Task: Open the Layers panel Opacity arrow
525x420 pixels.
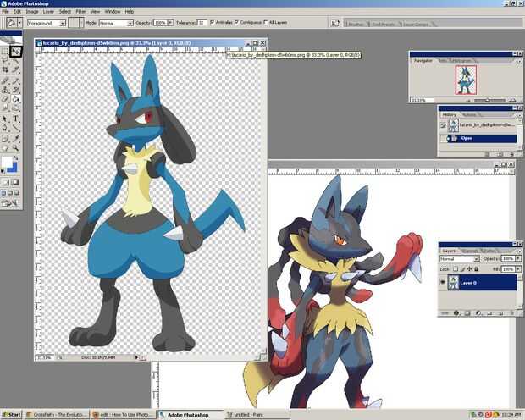Action: tap(518, 258)
